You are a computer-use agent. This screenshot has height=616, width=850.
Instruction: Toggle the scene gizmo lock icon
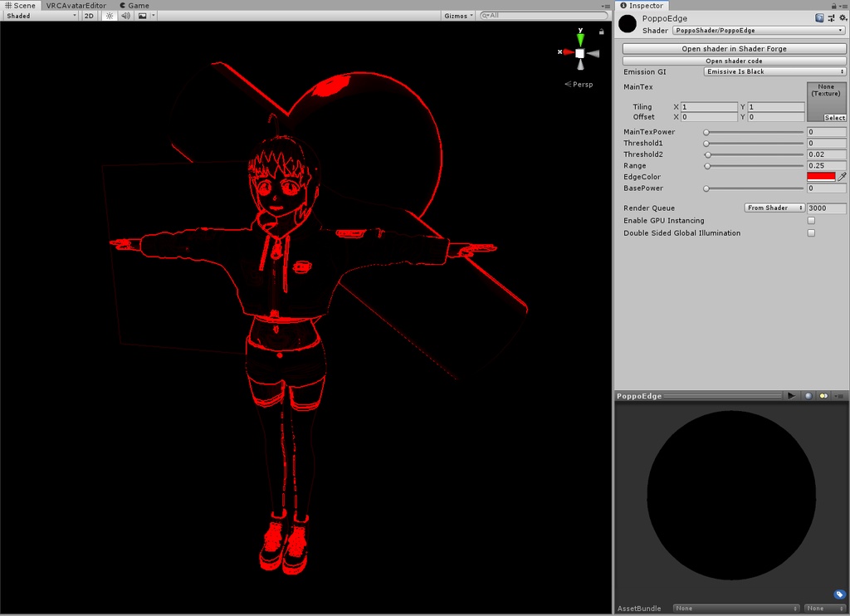coord(601,32)
